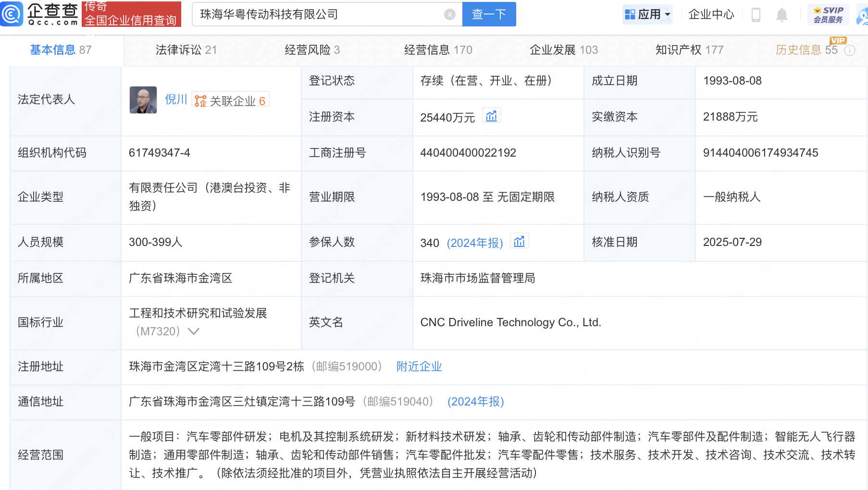Select approval date 2025-07-29

(732, 242)
